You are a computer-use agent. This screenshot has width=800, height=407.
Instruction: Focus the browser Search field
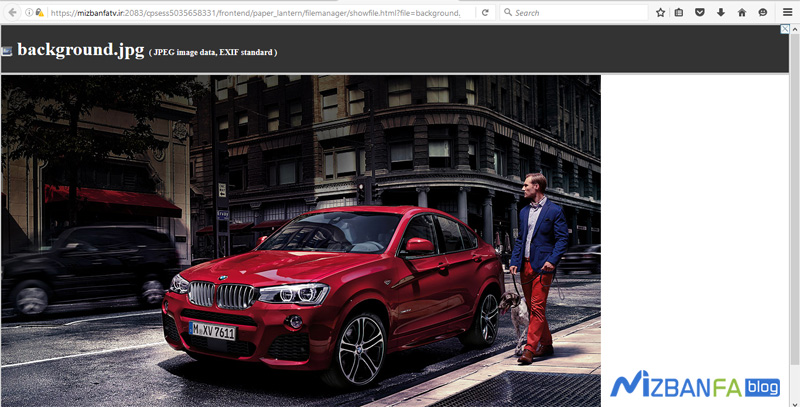pos(574,13)
